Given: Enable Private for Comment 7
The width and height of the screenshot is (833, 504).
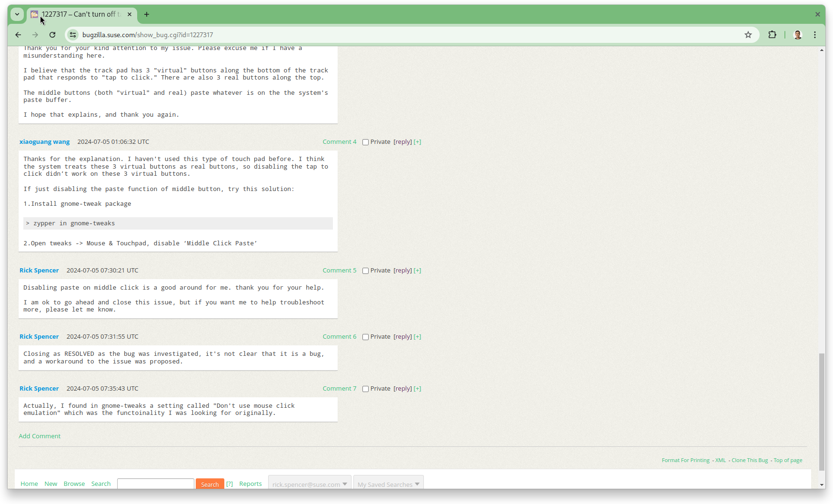Looking at the screenshot, I should pos(365,389).
